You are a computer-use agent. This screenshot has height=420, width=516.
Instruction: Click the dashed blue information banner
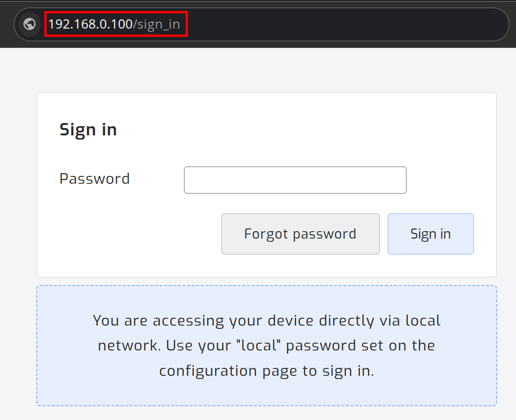pos(266,345)
